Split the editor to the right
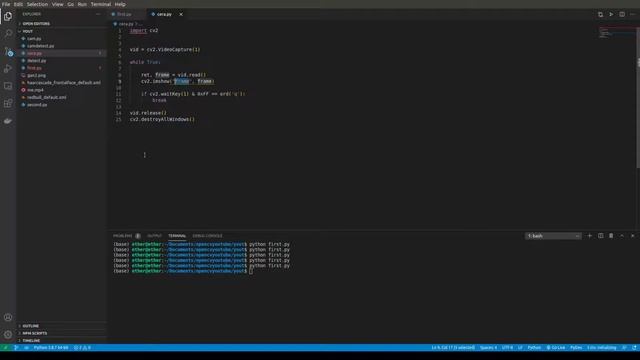 click(x=622, y=14)
